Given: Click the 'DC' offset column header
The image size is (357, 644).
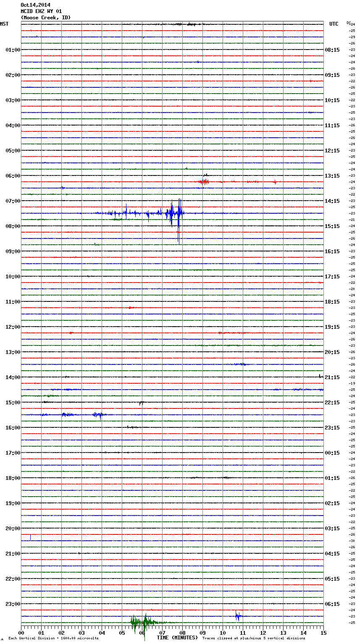Looking at the screenshot, I should click(x=349, y=23).
